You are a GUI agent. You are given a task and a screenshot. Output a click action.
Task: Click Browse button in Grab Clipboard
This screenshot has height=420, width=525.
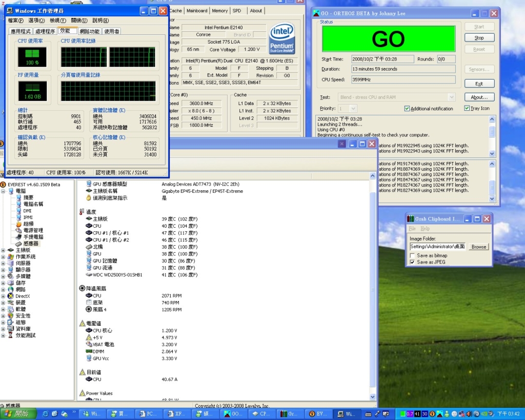[x=479, y=247]
